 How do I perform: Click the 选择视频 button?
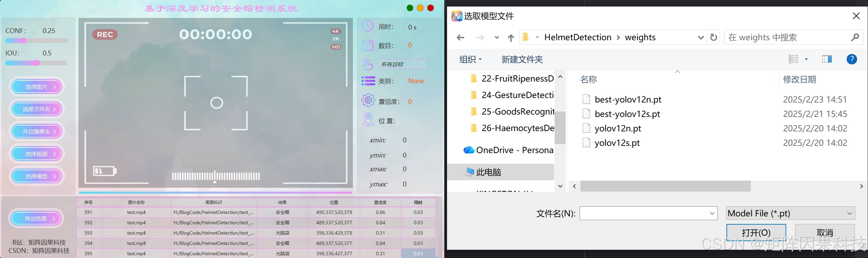(37, 154)
